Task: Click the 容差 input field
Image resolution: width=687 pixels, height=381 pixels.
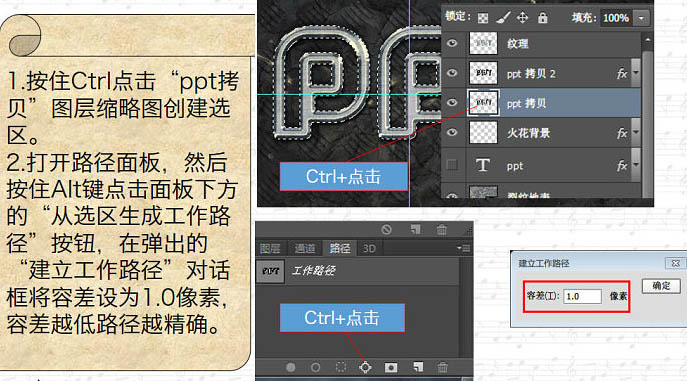Action: coord(582,296)
